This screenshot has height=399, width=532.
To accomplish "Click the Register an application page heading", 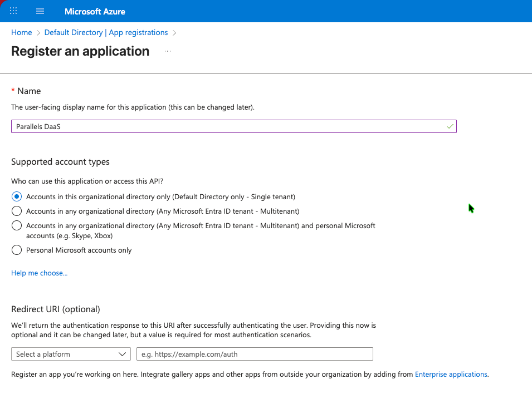I will pos(80,51).
